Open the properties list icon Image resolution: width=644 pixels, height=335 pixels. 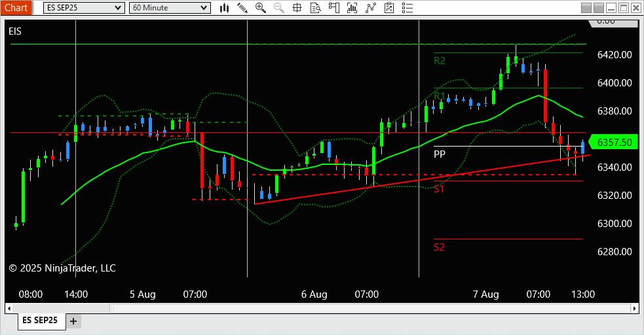tap(407, 8)
